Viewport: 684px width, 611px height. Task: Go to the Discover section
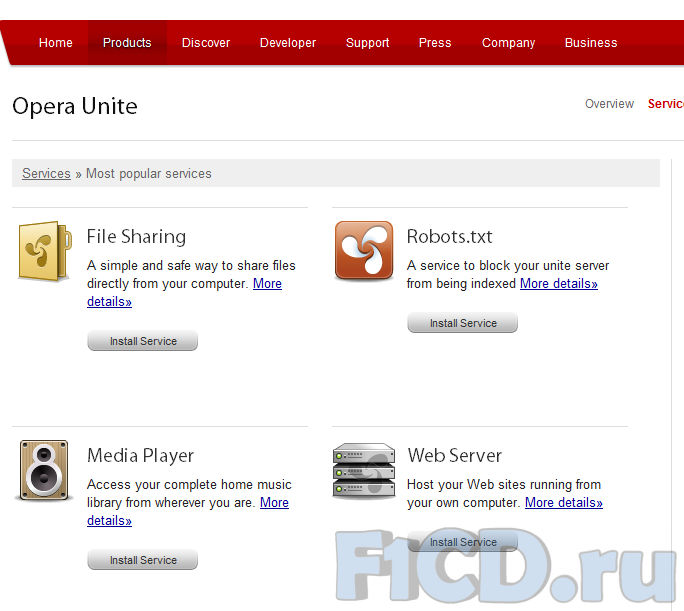(205, 43)
